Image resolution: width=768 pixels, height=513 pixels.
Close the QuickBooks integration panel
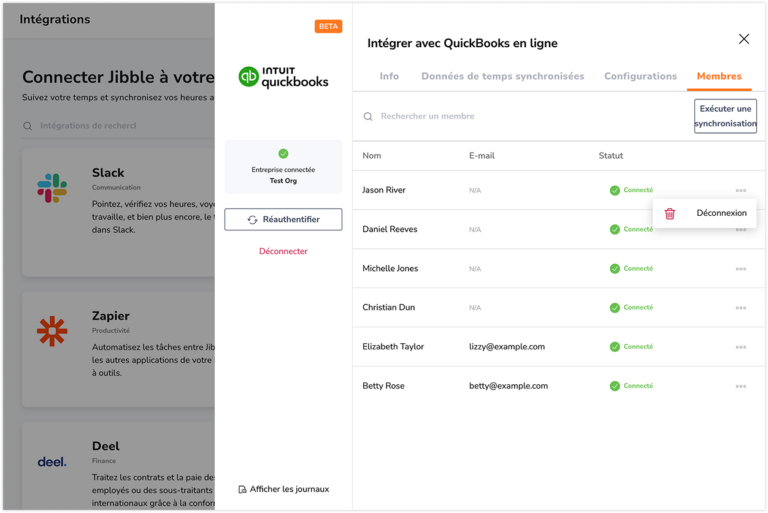point(743,39)
